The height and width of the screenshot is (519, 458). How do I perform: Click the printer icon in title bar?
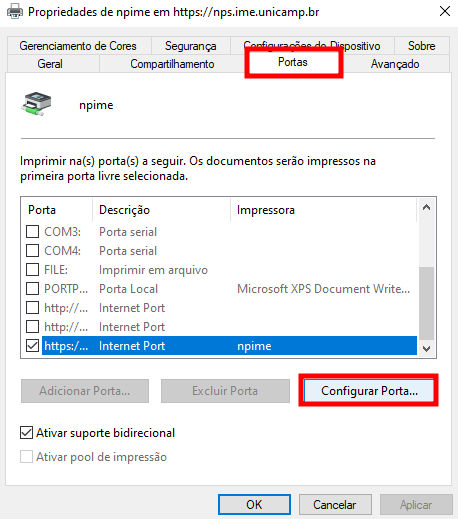tap(15, 12)
